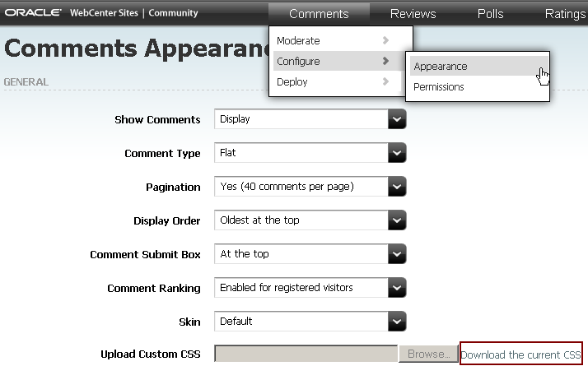Select Moderate in the Comments menu
The image size is (588, 366).
tap(335, 40)
